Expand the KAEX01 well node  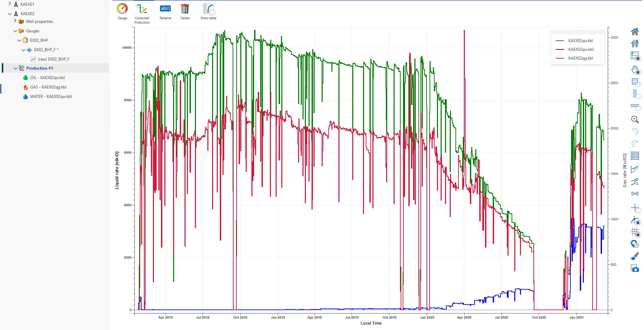(x=10, y=4)
